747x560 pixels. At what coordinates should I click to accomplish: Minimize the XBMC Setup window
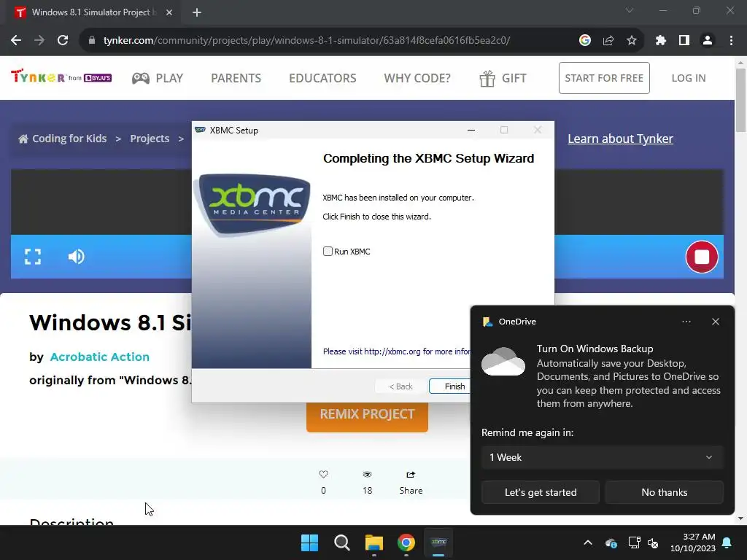(x=471, y=130)
